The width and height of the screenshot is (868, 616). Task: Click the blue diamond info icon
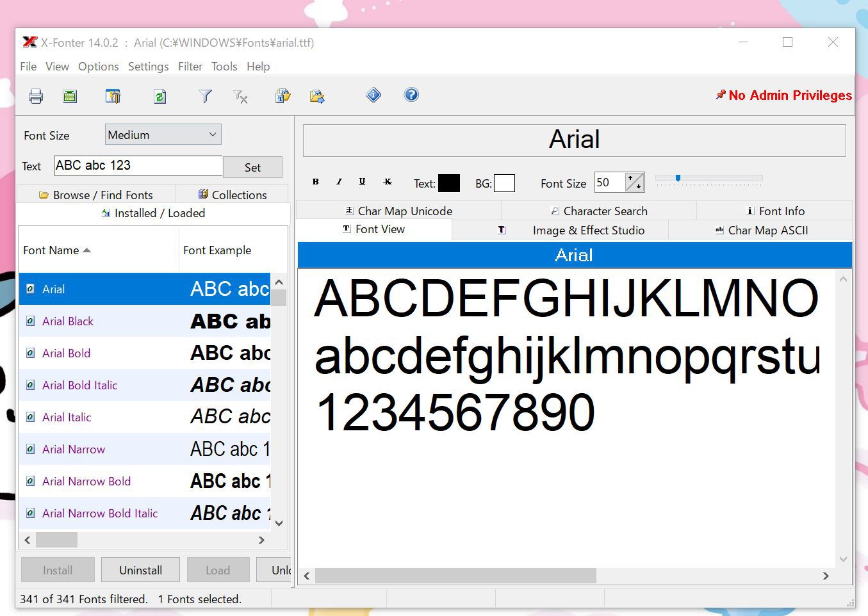click(x=373, y=95)
